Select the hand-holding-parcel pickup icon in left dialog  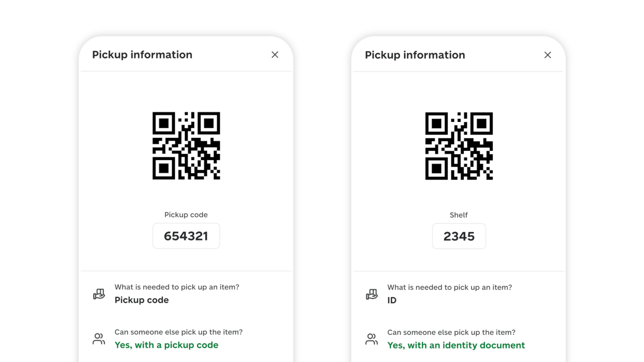(98, 294)
